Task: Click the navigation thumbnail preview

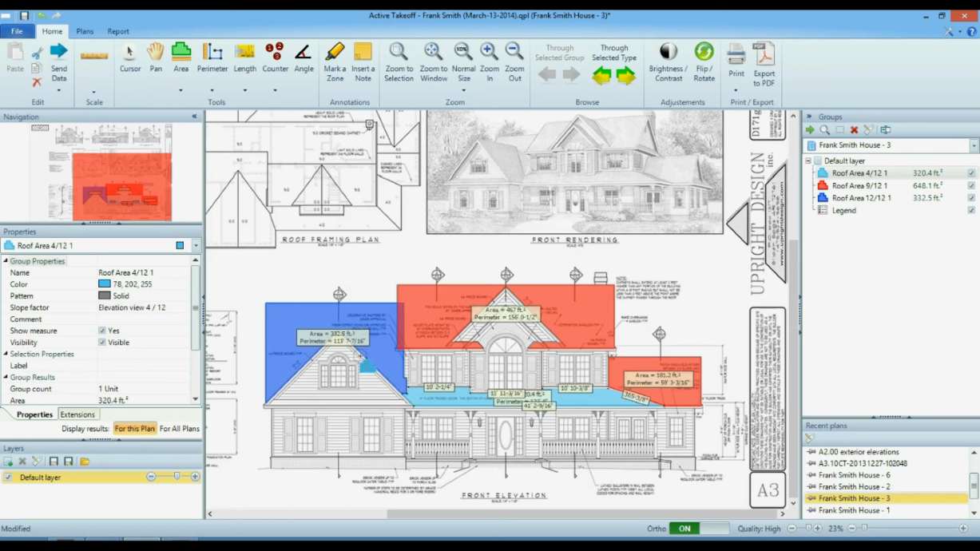Action: click(101, 172)
